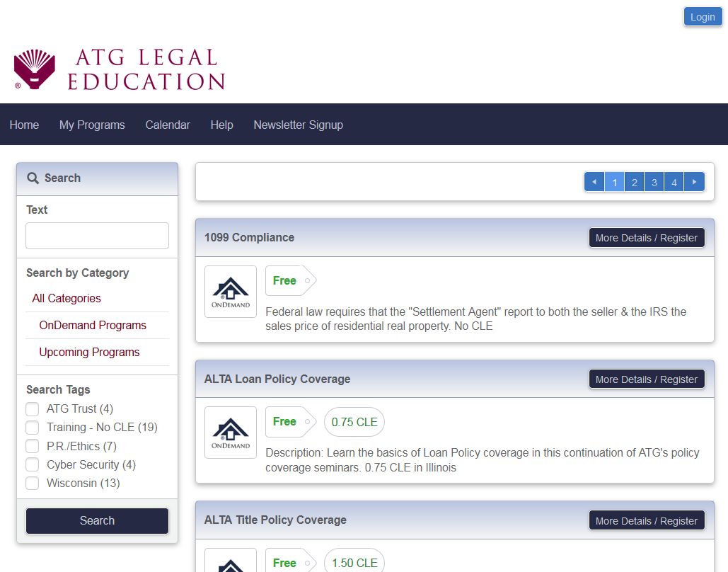Go to the Calendar menu item
The width and height of the screenshot is (728, 572).
click(168, 125)
